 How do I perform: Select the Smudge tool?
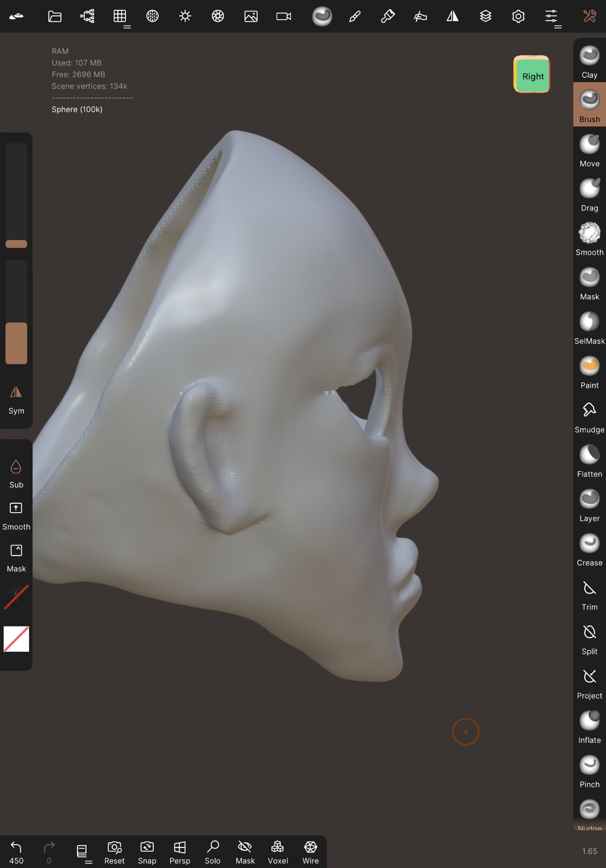589,416
